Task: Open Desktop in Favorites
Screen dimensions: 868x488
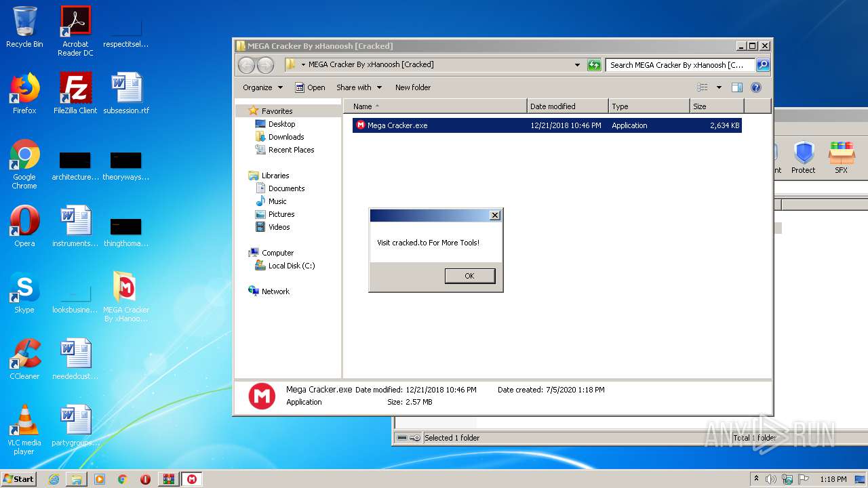Action: tap(281, 124)
